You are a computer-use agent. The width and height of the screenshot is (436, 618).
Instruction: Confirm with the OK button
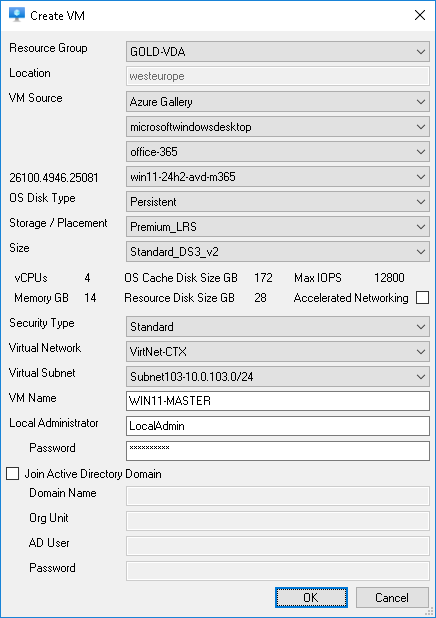pos(311,598)
